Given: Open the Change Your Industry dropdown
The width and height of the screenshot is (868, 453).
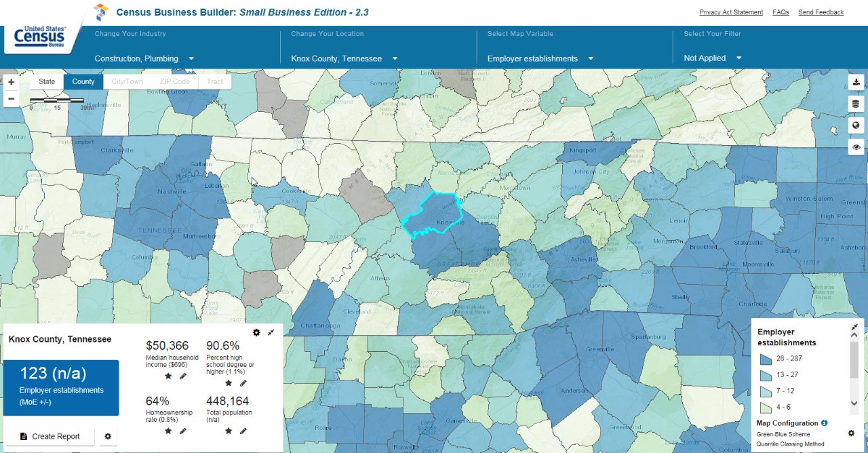Looking at the screenshot, I should (x=144, y=58).
